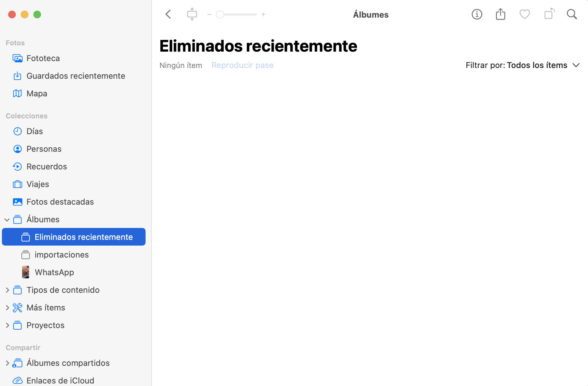
Task: Collapse the Álbumes section
Action: coord(7,219)
